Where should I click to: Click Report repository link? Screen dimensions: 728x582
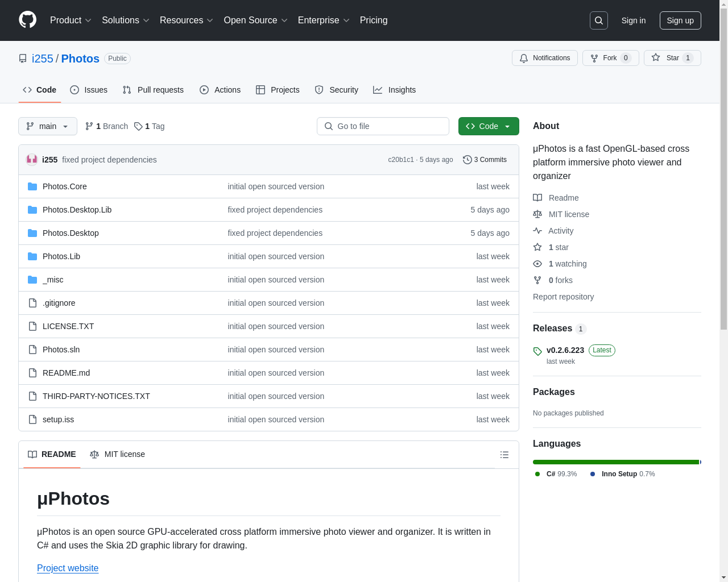563,297
